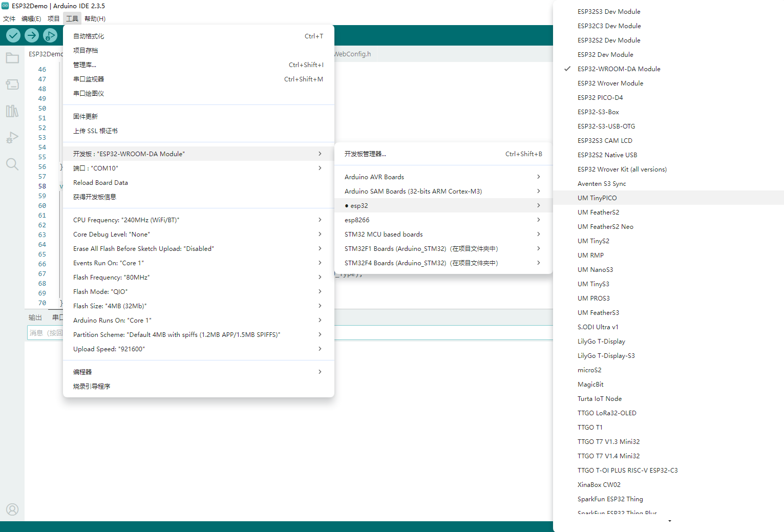Expand the esp8266 boards submenu
The height and width of the screenshot is (532, 784).
pyautogui.click(x=443, y=220)
